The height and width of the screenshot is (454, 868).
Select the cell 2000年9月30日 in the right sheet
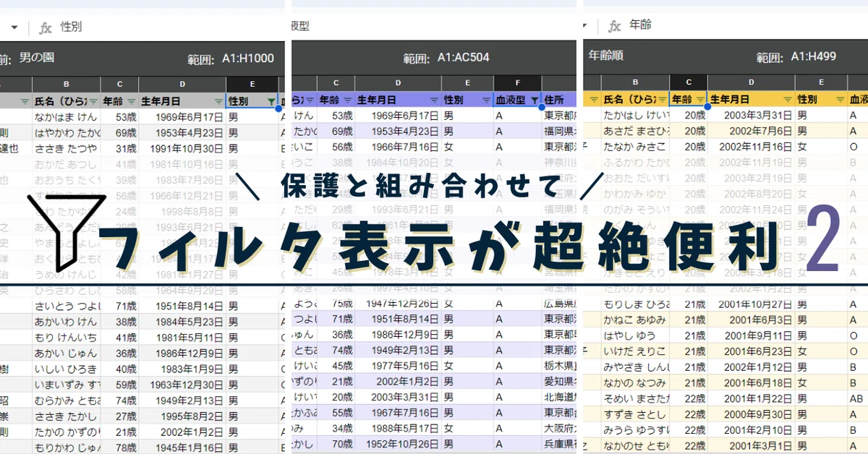point(752,415)
